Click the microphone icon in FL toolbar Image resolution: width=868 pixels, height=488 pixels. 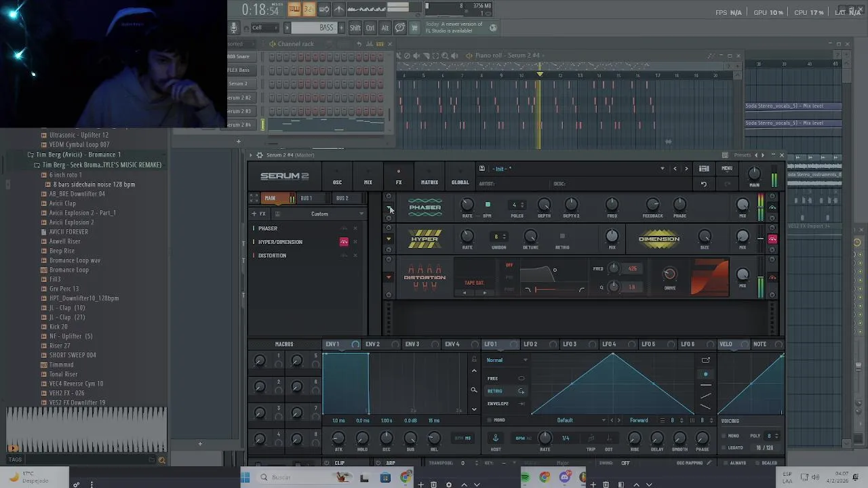coord(234,28)
